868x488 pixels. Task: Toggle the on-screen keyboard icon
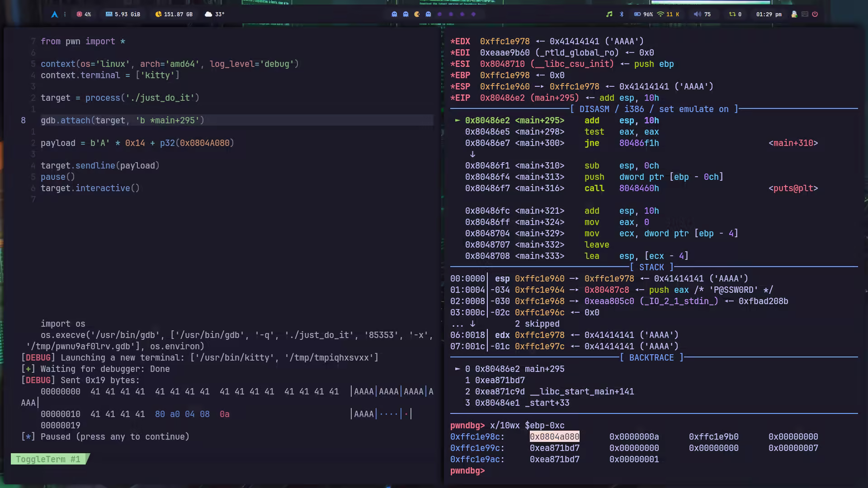click(805, 14)
